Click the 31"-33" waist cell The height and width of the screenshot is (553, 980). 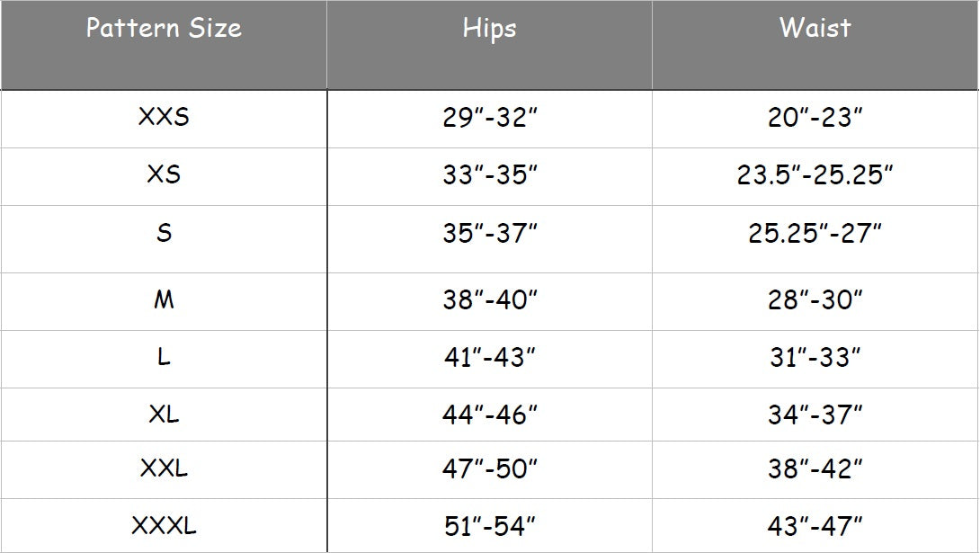[x=815, y=358]
